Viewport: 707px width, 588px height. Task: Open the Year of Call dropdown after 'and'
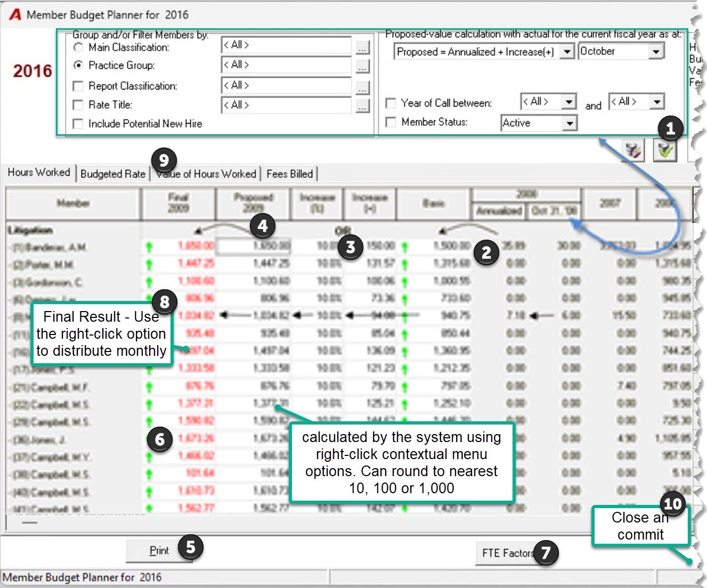(x=657, y=101)
